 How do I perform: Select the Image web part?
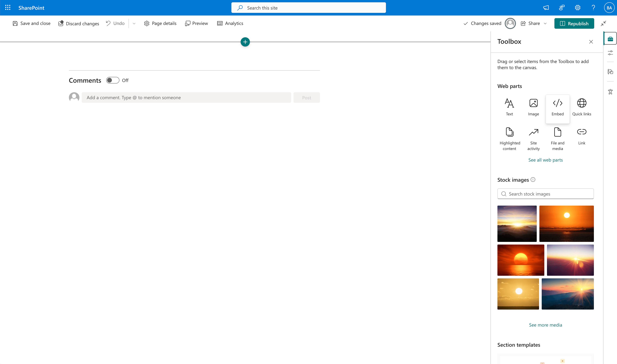[533, 106]
